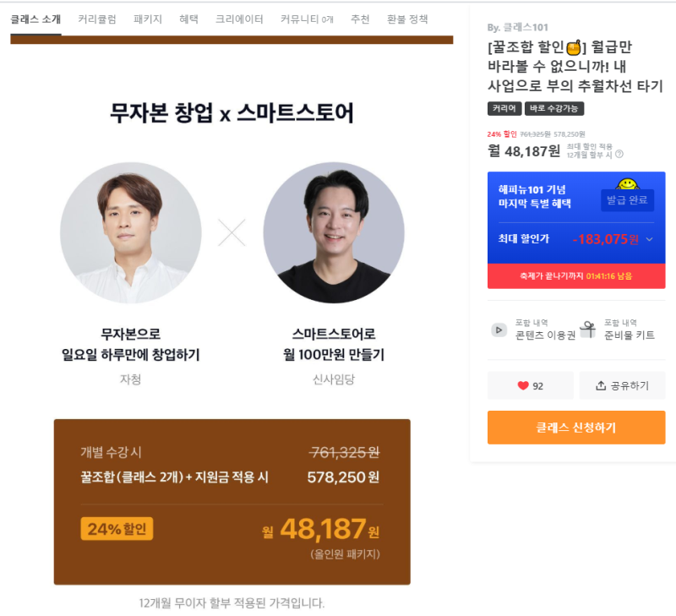Screen dimensions: 676x616
Task: Click the 커리어 category tag
Action: click(504, 109)
